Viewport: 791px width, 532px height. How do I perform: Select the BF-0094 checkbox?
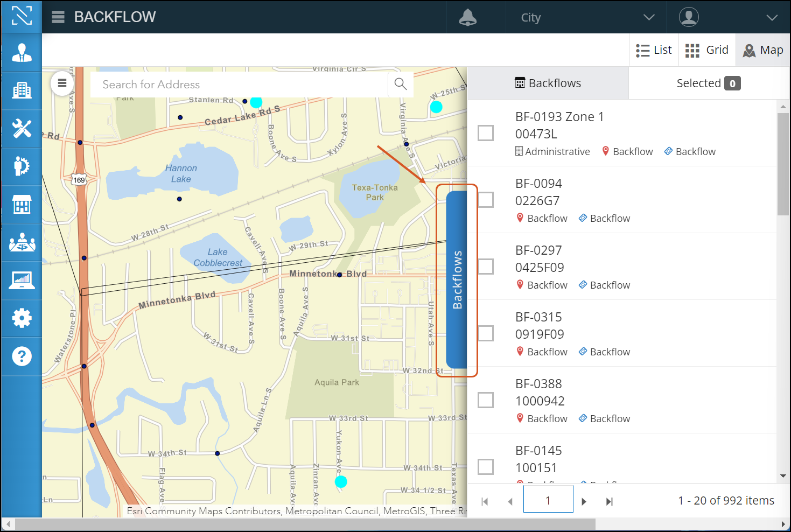(x=486, y=200)
